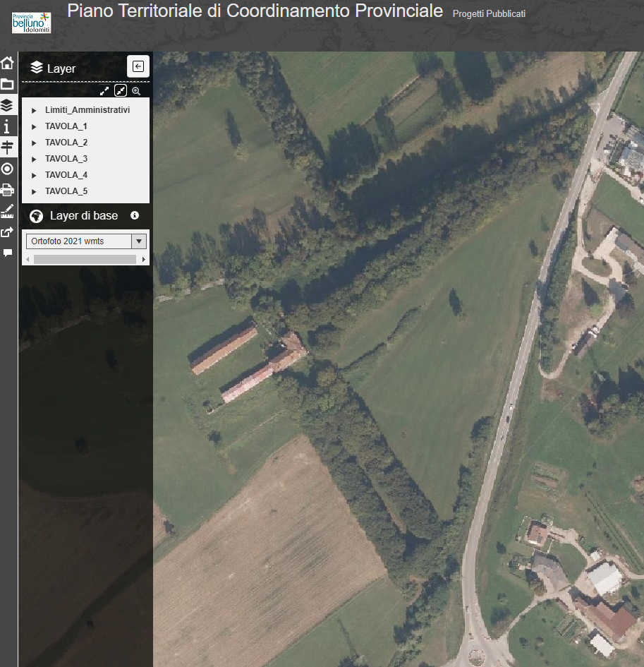This screenshot has width=644, height=667.
Task: Select the TAVOLA_2 label
Action: 66,142
